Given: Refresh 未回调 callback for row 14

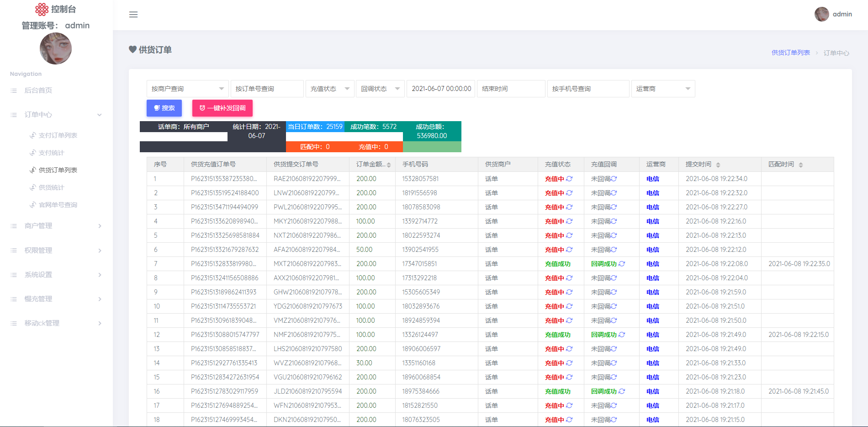Looking at the screenshot, I should click(x=614, y=363).
